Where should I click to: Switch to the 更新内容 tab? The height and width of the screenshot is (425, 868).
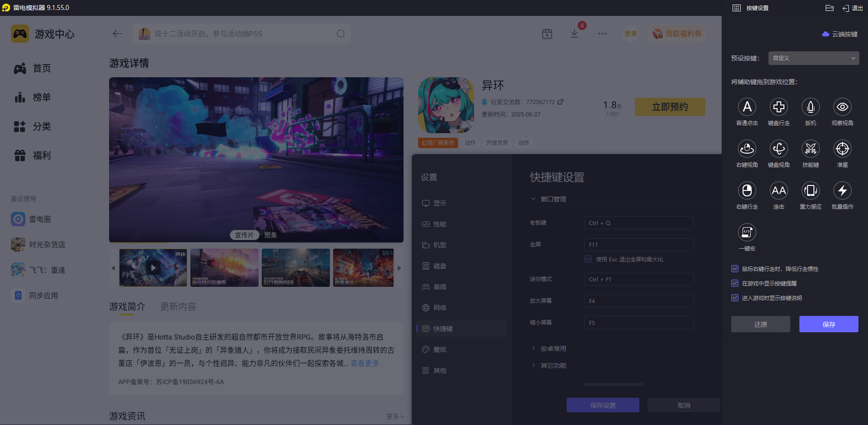coord(178,307)
